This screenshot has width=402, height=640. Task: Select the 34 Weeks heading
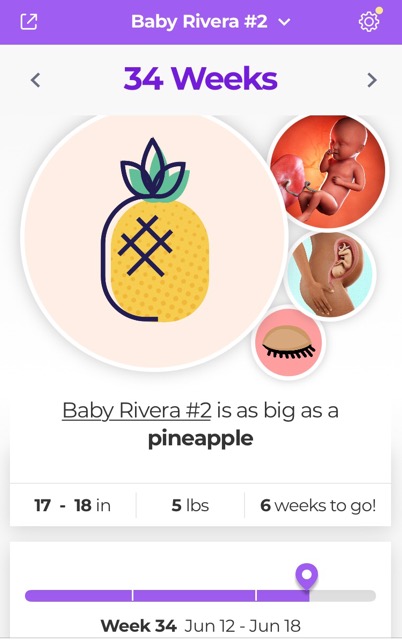coord(200,79)
